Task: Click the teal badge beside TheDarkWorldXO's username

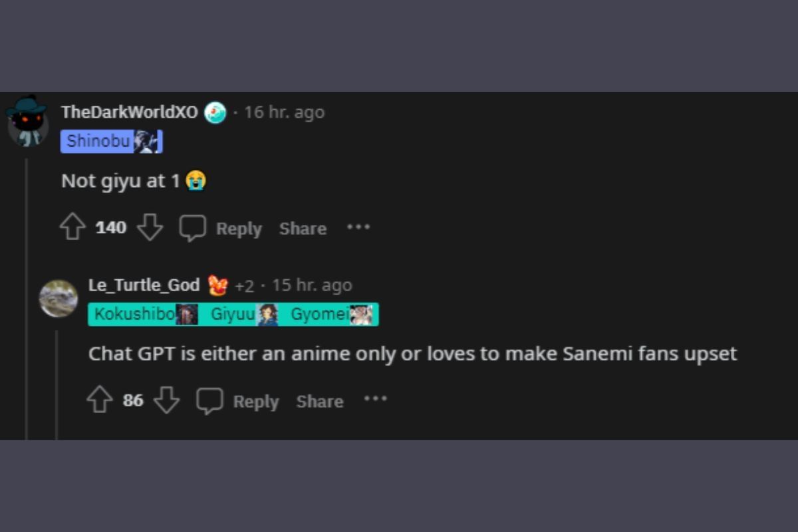Action: click(x=213, y=112)
